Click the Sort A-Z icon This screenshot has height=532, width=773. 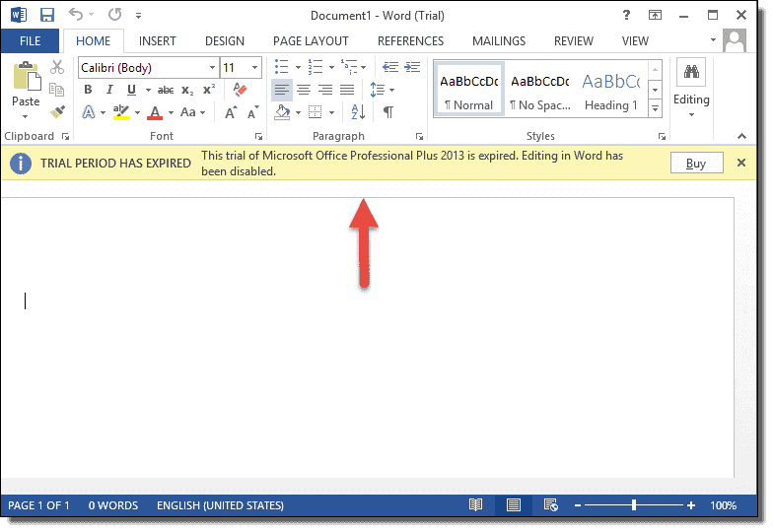358,112
